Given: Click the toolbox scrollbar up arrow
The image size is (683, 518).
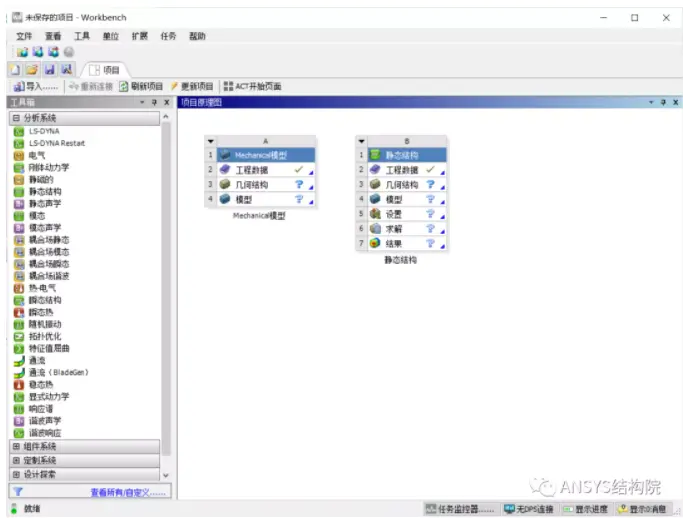Looking at the screenshot, I should click(x=166, y=117).
